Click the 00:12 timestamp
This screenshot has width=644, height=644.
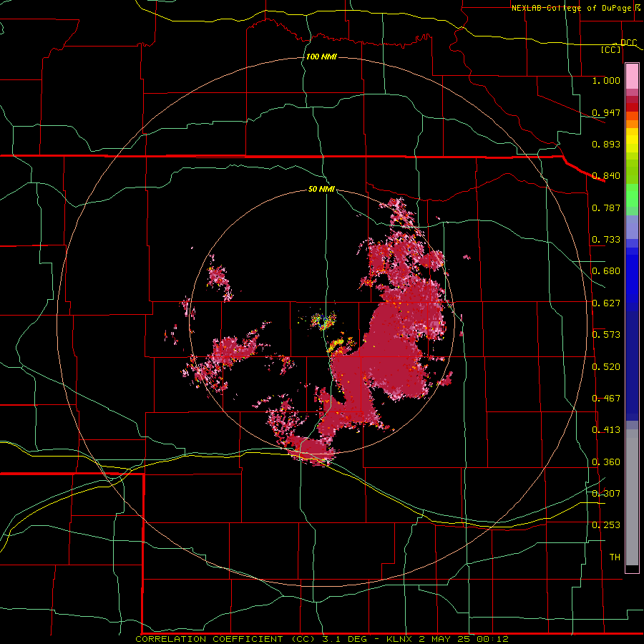tap(492, 639)
